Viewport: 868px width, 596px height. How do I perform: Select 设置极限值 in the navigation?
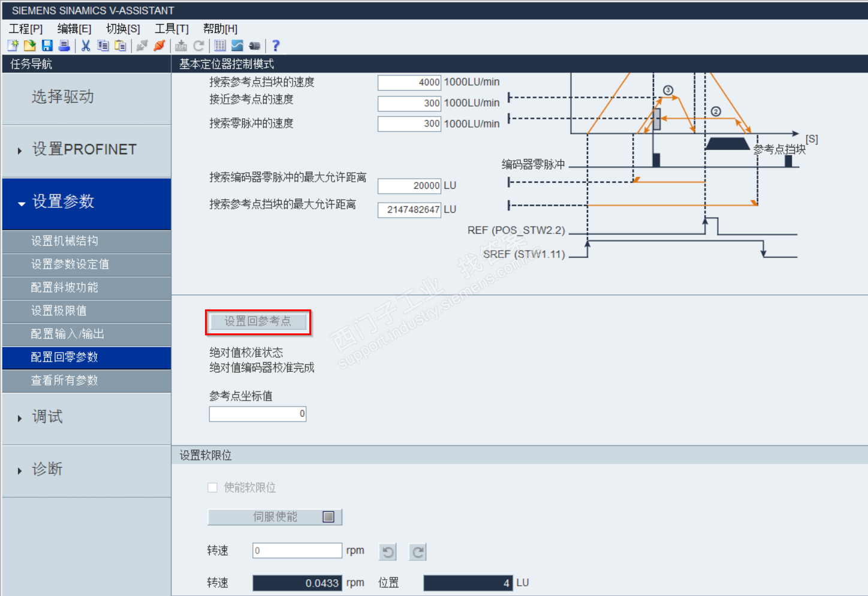coord(86,311)
